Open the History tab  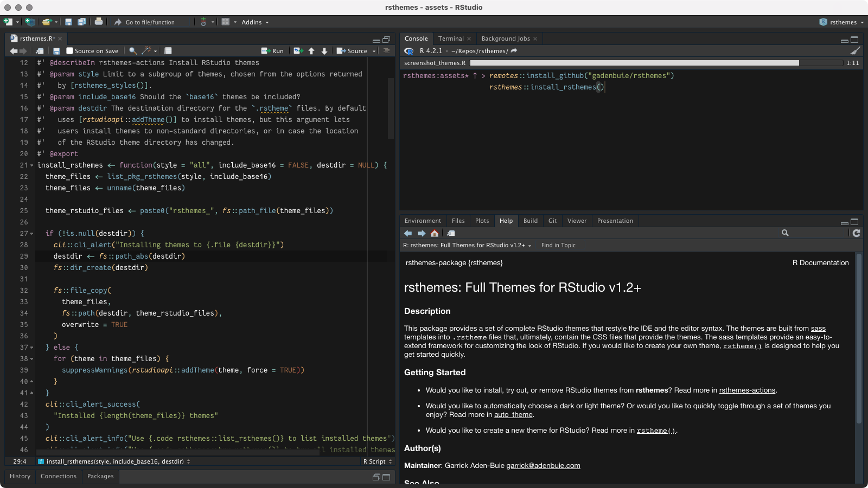point(20,476)
